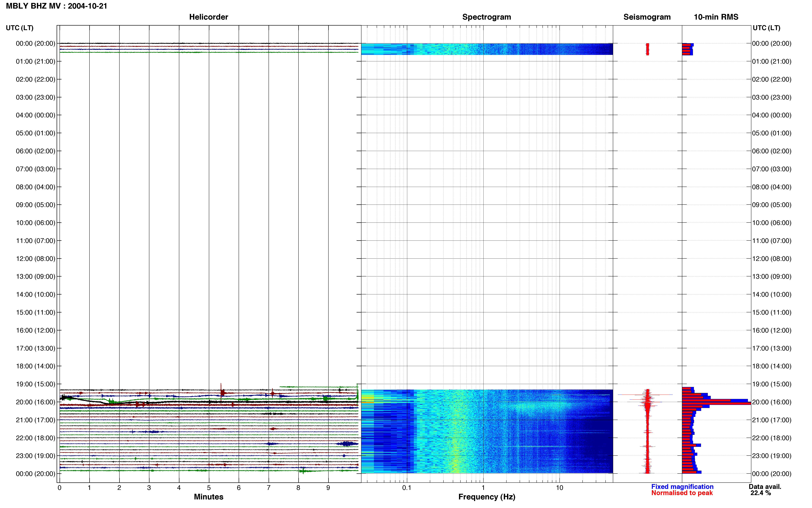Click left time label '09:00 (05:00)'
Screen dimensions: 812x508
36,205
